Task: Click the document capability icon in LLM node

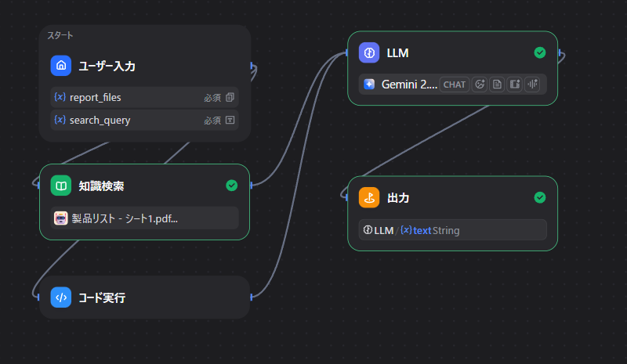Action: tap(497, 84)
